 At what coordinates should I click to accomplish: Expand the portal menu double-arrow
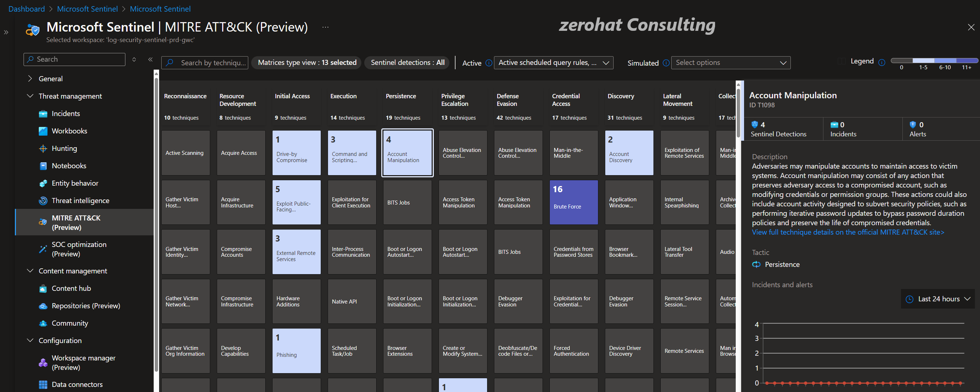[6, 32]
